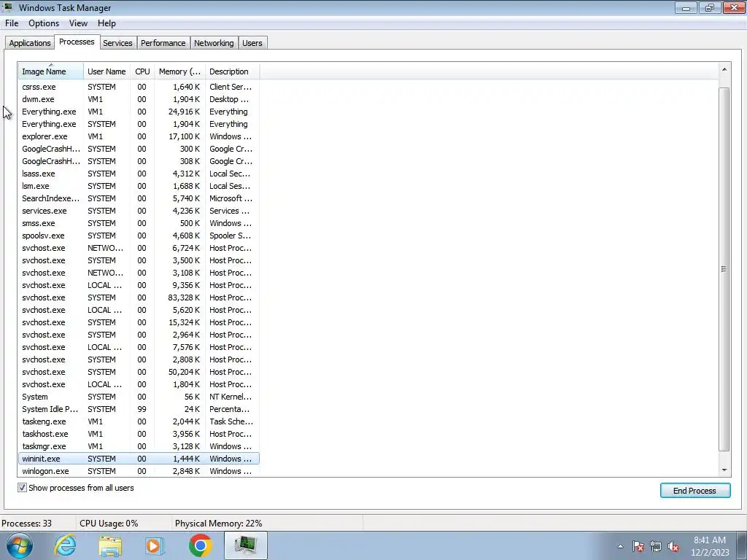
Task: Select the spoolsv.exe process
Action: 139,236
